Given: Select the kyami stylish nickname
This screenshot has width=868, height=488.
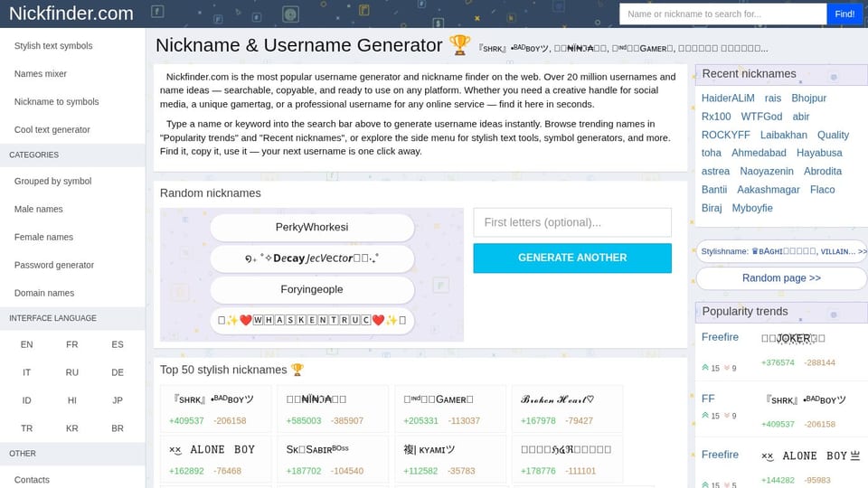Looking at the screenshot, I should coord(429,449).
